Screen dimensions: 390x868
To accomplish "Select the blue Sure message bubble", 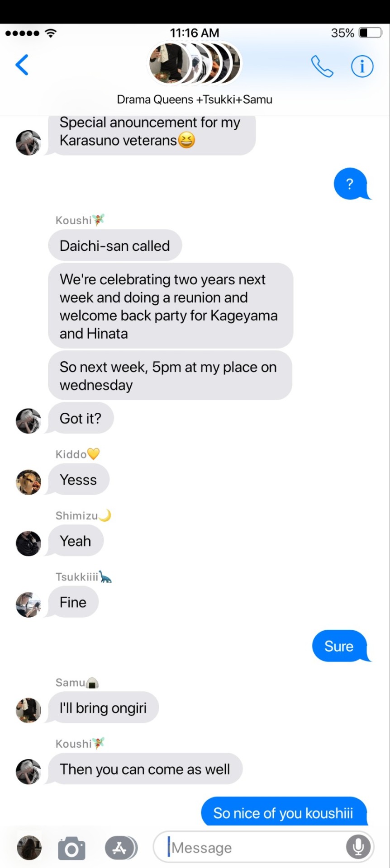I will click(x=340, y=646).
